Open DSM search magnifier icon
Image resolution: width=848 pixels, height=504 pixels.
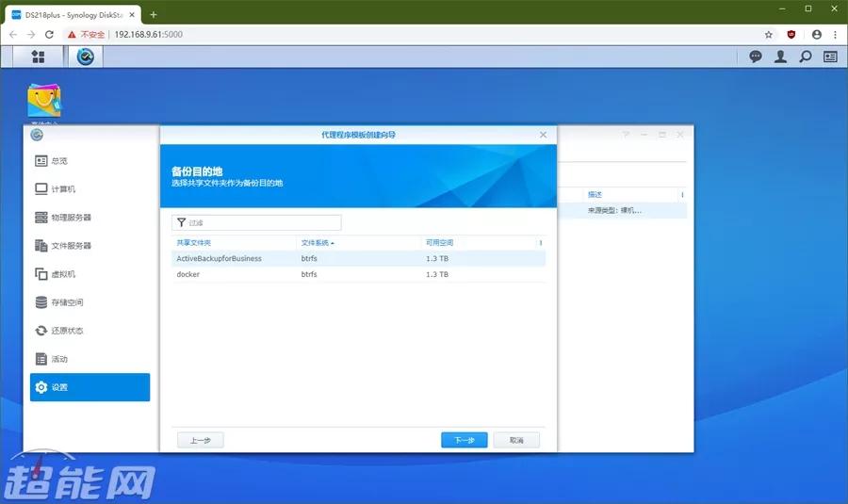tap(806, 57)
